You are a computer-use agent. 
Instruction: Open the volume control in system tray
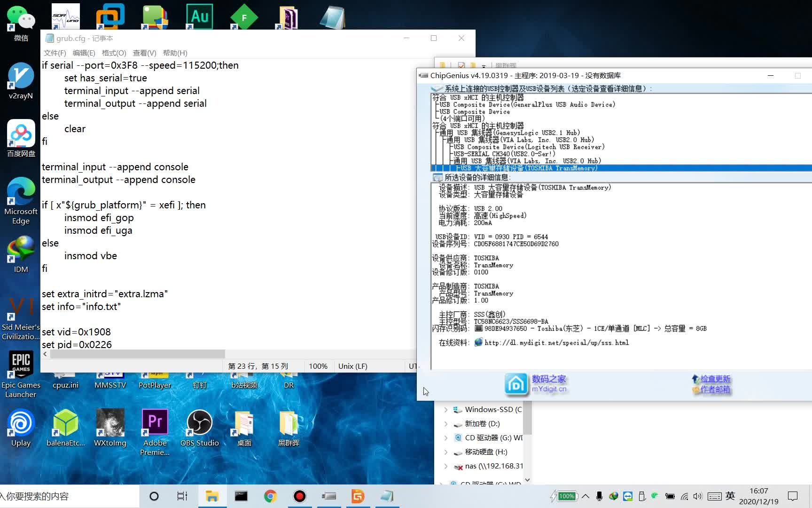[x=697, y=496]
